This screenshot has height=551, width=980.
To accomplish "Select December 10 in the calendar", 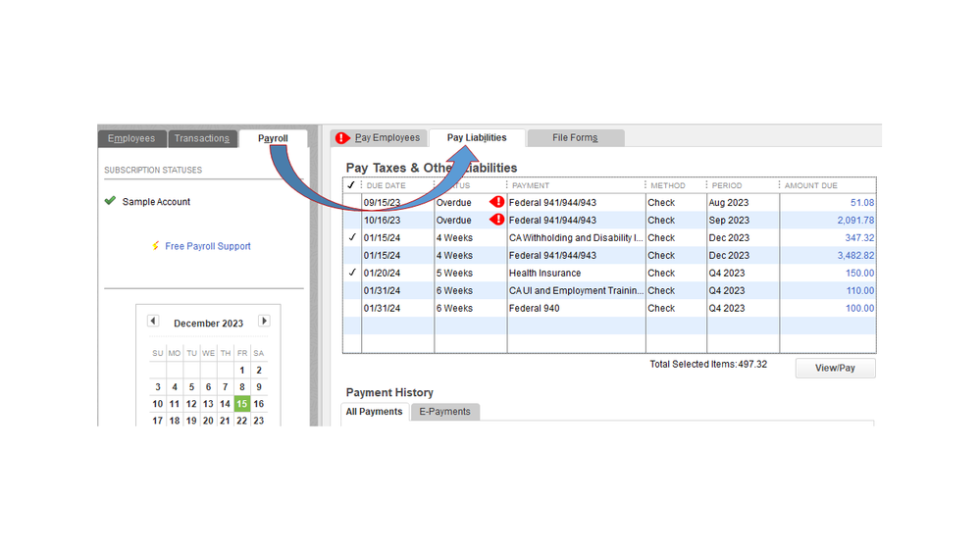I will tap(158, 404).
